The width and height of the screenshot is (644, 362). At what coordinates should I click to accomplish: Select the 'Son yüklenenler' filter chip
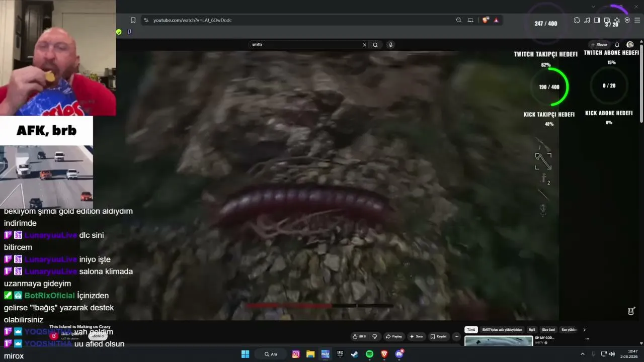coord(570,330)
